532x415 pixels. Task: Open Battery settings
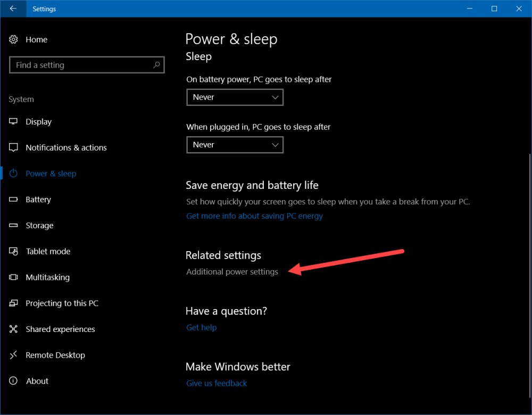(38, 200)
